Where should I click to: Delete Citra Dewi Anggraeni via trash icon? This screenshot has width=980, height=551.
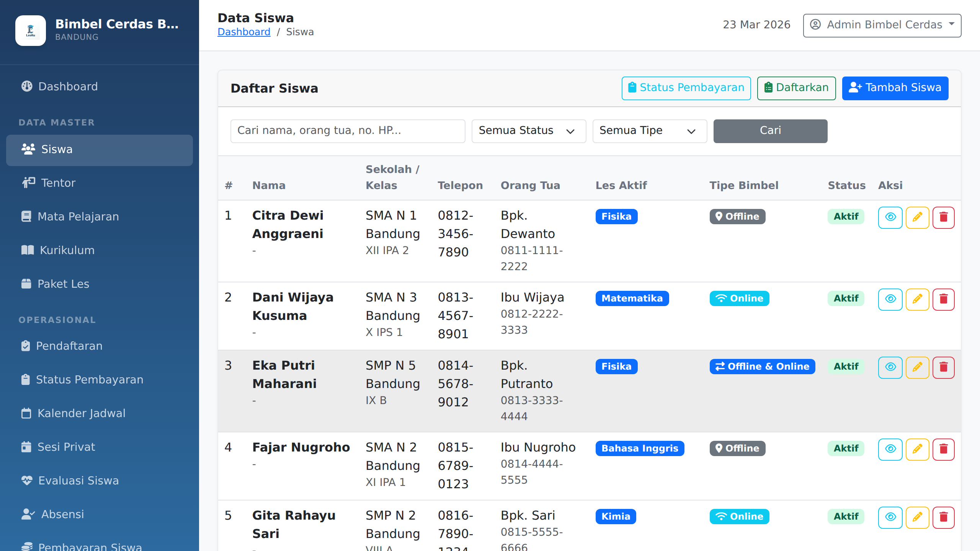tap(943, 217)
